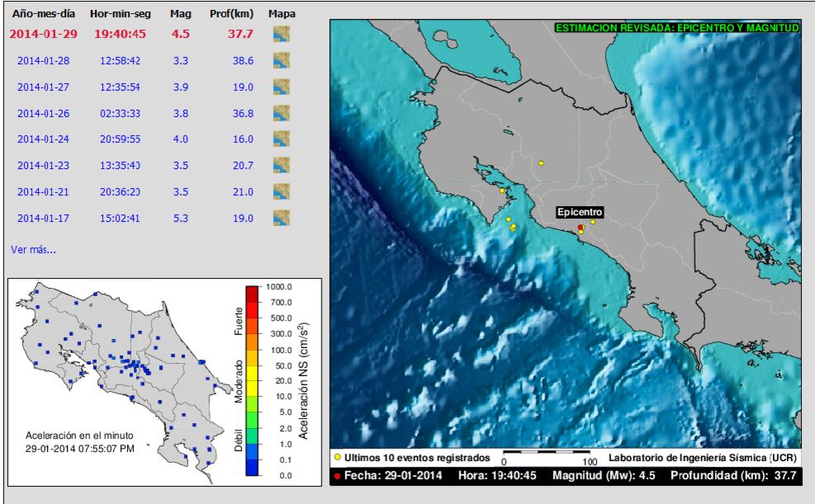Screen dimensions: 815x504
Task: View map for the 2014-01-21 event
Action: click(x=282, y=191)
